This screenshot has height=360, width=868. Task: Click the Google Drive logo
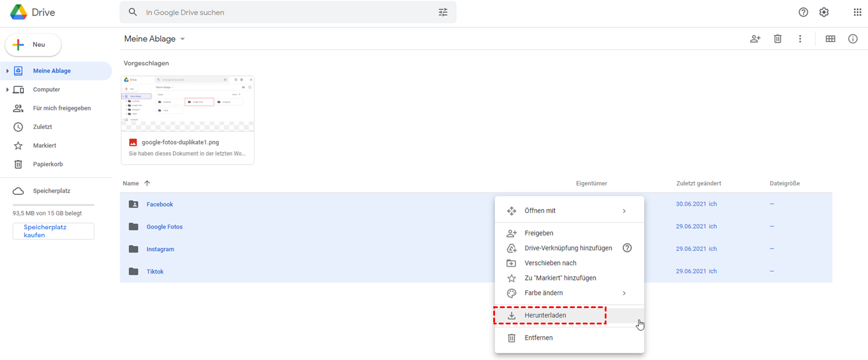point(19,12)
